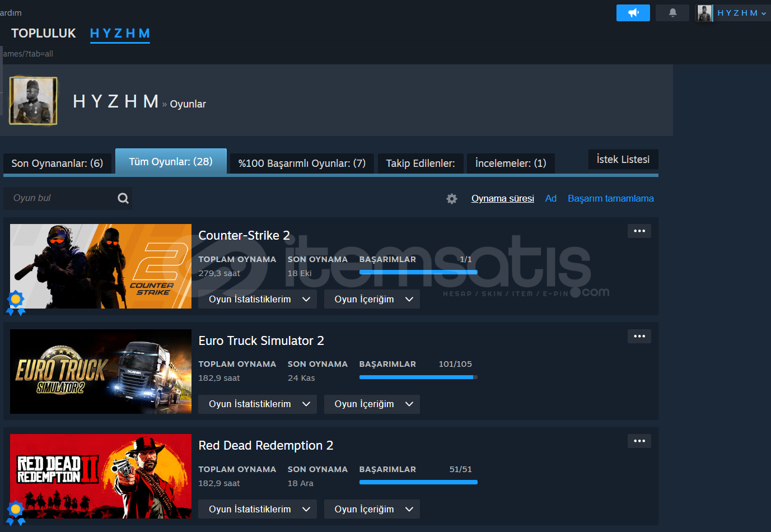The width and height of the screenshot is (771, 532).
Task: Open the Red Dead Redemption 2 title link
Action: point(266,445)
